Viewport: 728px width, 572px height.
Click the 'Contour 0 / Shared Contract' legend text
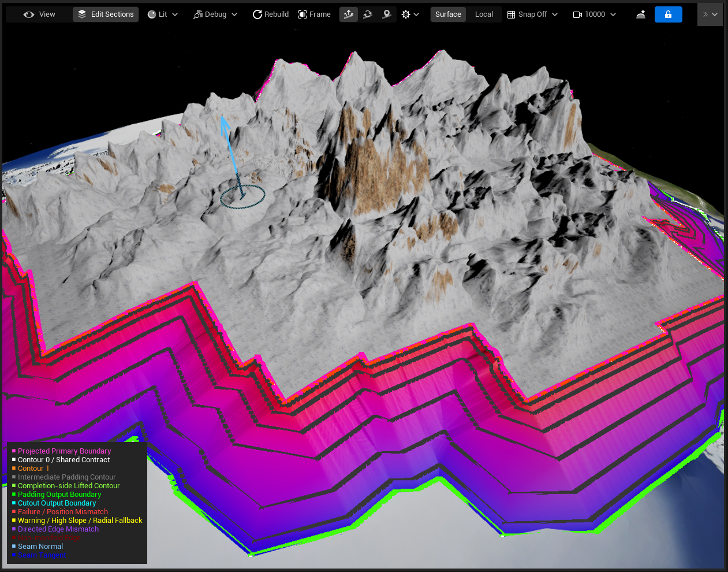[64, 460]
